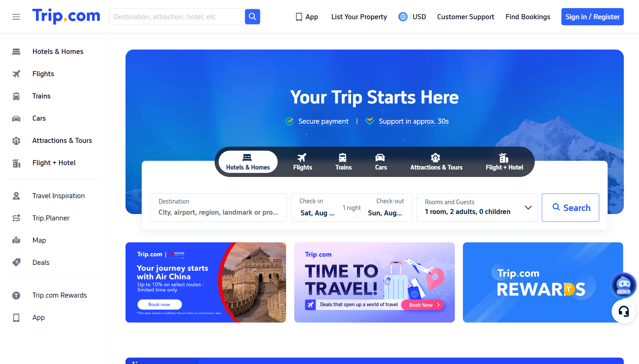The image size is (639, 364).
Task: Open the hamburger menu icon
Action: [x=16, y=17]
